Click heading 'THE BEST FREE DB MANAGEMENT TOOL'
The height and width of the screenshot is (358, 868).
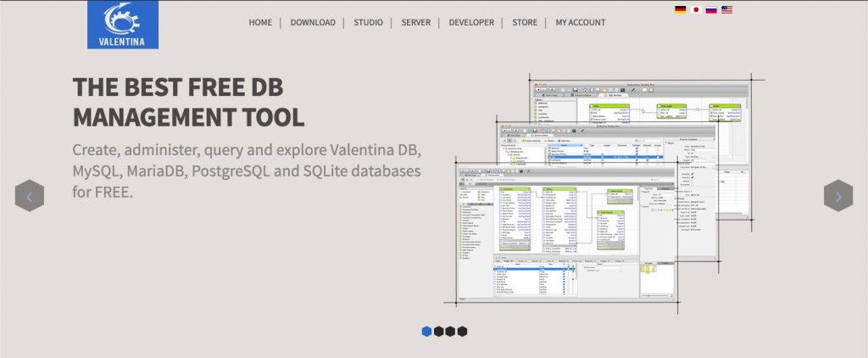(x=189, y=102)
